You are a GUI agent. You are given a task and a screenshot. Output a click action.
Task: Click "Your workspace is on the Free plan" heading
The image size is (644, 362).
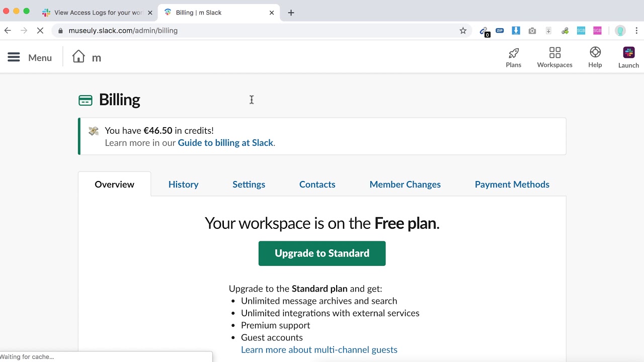point(322,223)
